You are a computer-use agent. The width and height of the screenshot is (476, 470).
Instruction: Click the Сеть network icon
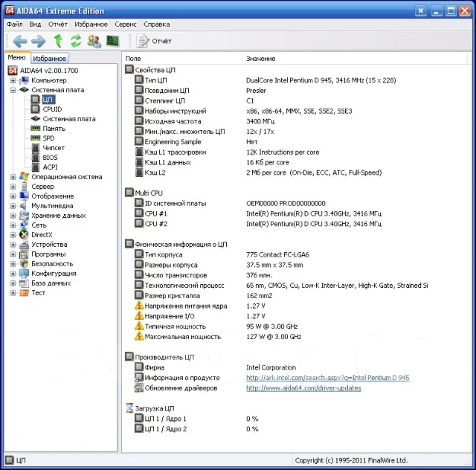(x=24, y=225)
